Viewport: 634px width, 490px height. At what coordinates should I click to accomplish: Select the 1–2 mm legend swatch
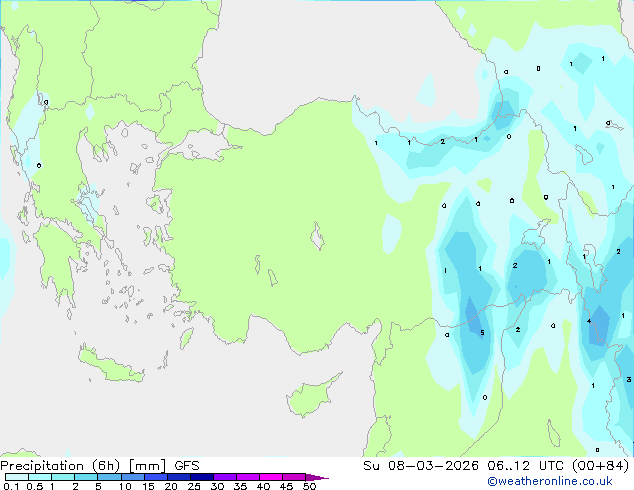coord(63,477)
